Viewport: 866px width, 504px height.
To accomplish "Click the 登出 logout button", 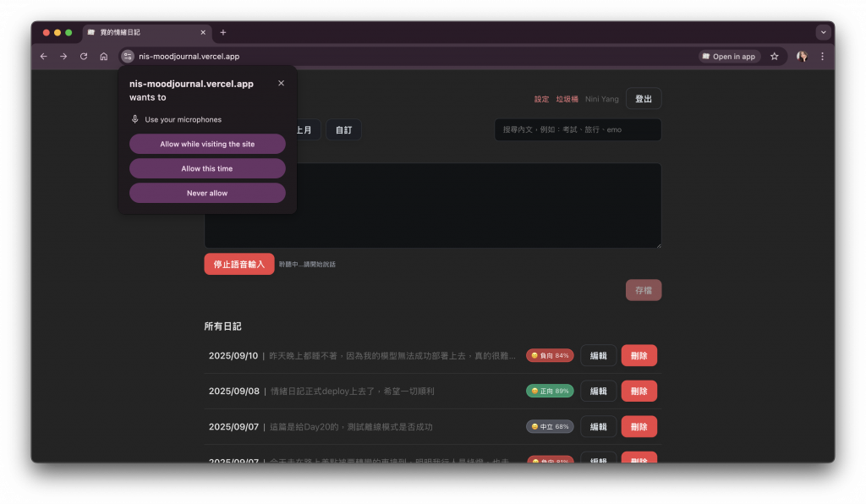I will tap(644, 99).
